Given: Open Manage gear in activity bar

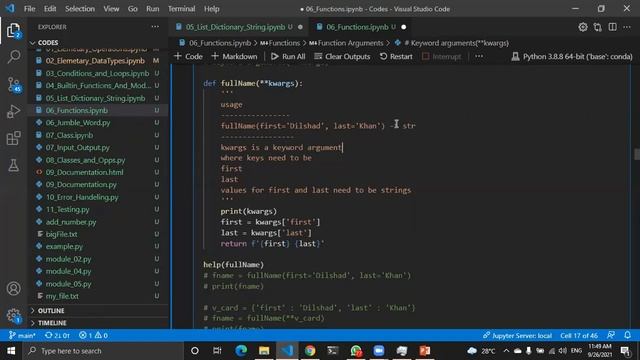Looking at the screenshot, I should click(13, 315).
